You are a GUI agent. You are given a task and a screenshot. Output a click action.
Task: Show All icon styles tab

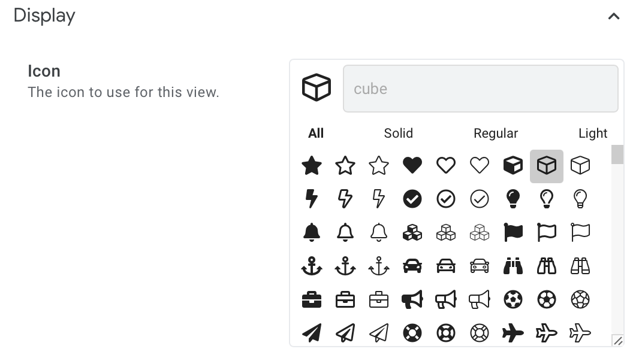point(316,134)
